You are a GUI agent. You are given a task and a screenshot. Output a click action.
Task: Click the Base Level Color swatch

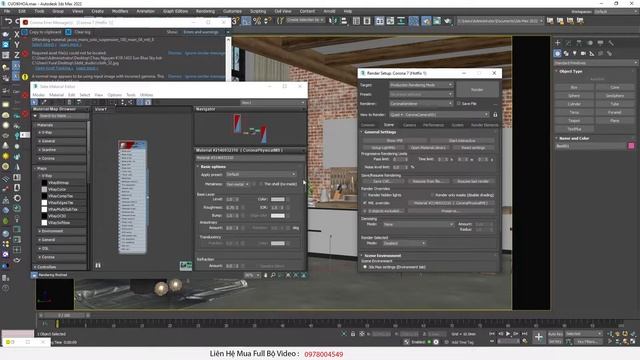[x=278, y=199]
